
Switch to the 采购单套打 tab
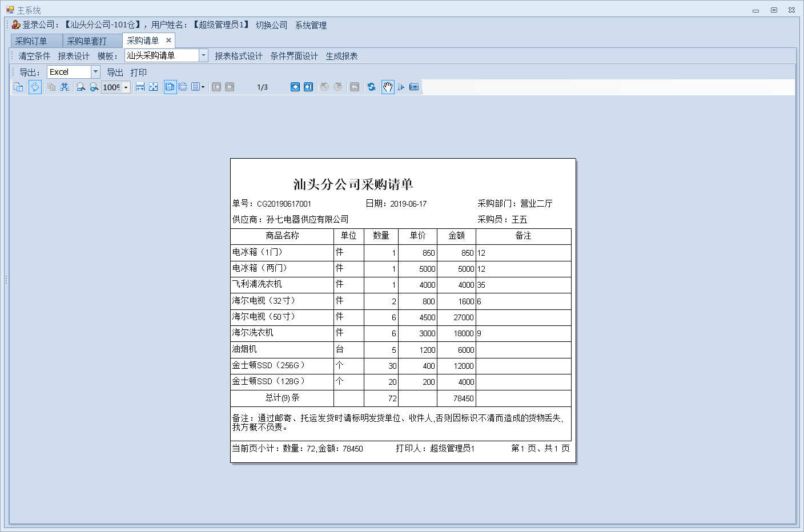click(x=93, y=41)
